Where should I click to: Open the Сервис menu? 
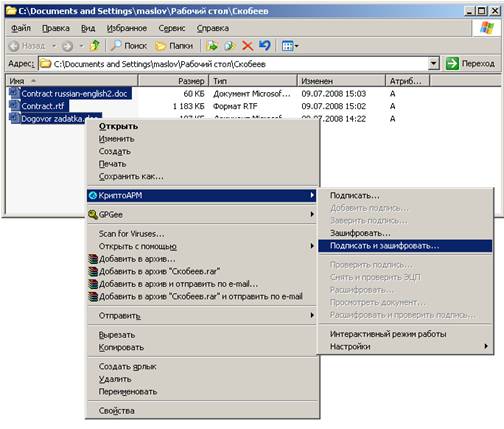pyautogui.click(x=172, y=28)
